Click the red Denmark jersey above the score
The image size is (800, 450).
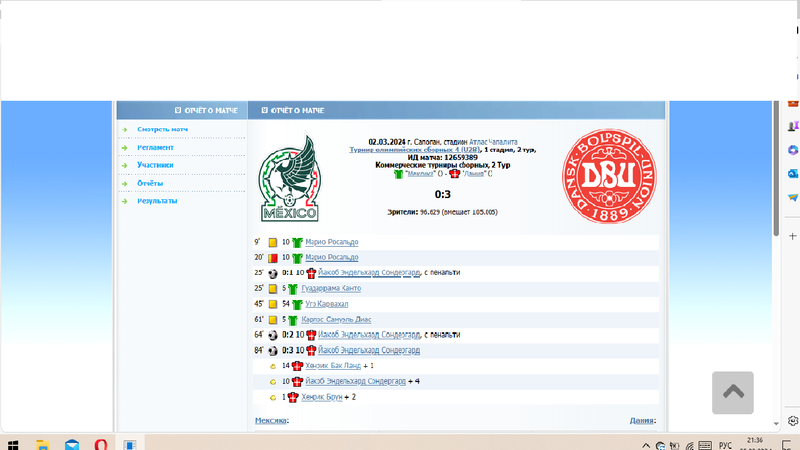click(455, 174)
